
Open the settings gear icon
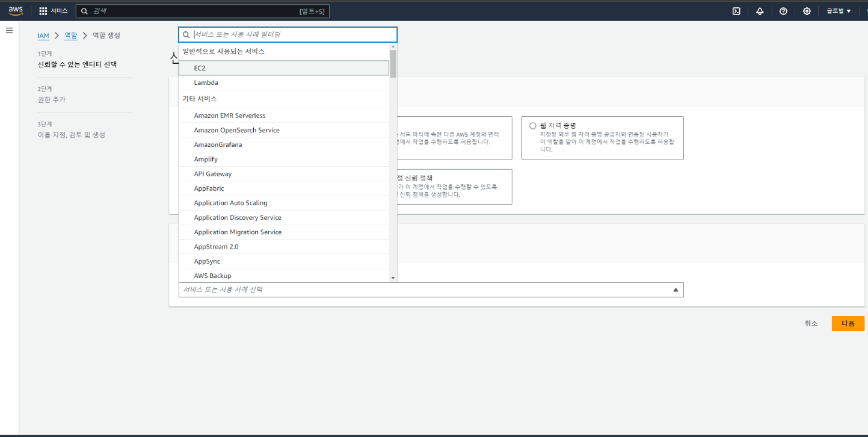tap(807, 11)
